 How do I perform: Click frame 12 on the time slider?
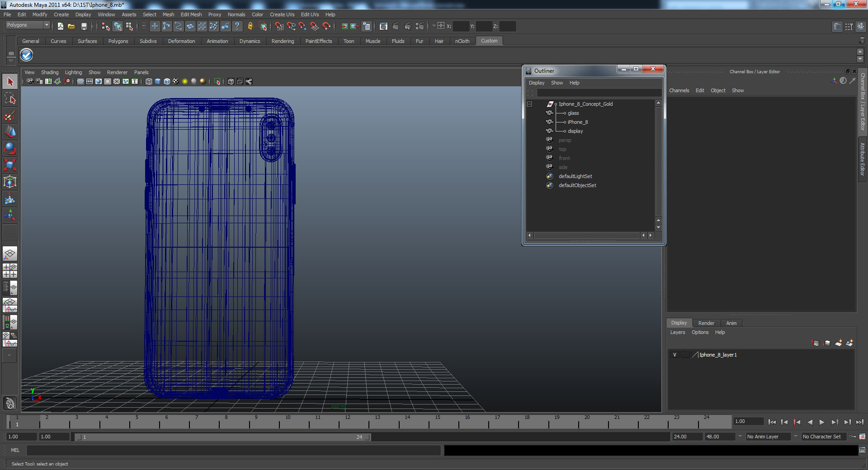[348, 422]
